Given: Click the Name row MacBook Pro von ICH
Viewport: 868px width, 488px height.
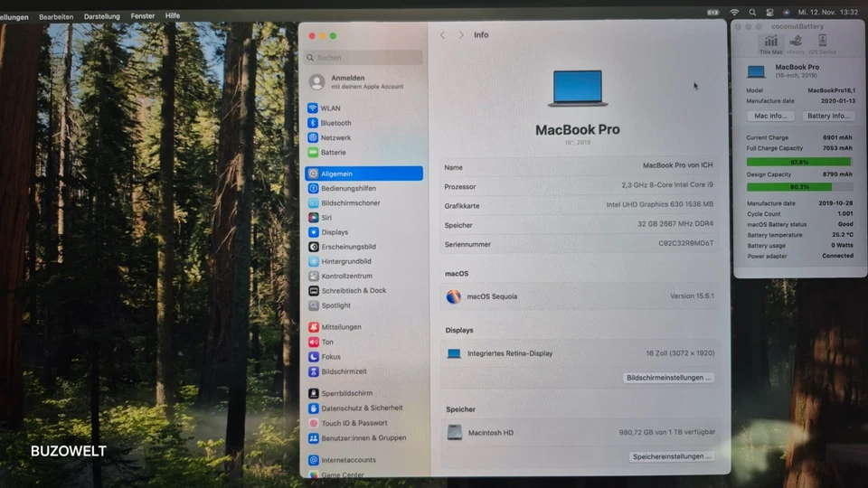Looking at the screenshot, I should click(579, 166).
